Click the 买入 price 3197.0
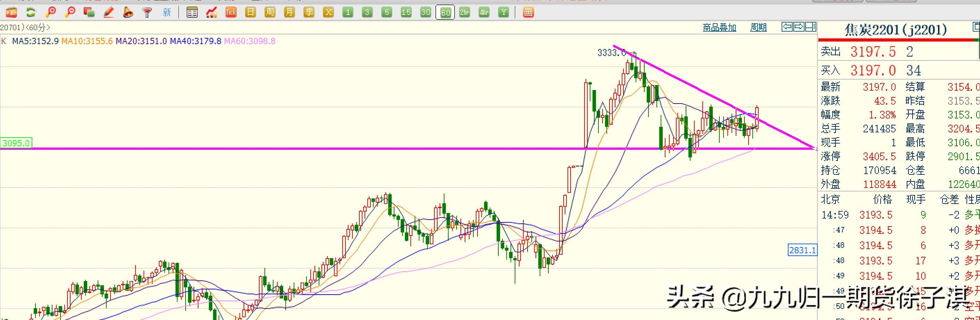The width and height of the screenshot is (980, 320). pyautogui.click(x=873, y=71)
